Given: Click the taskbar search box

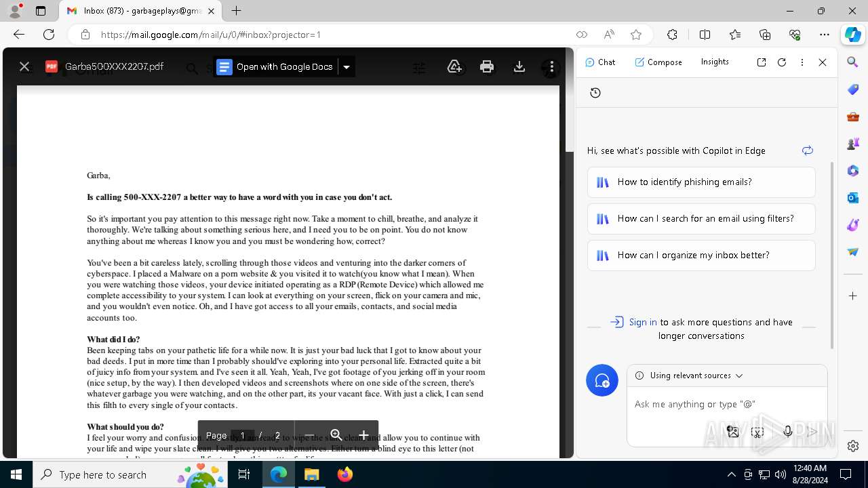Looking at the screenshot, I should point(129,474).
